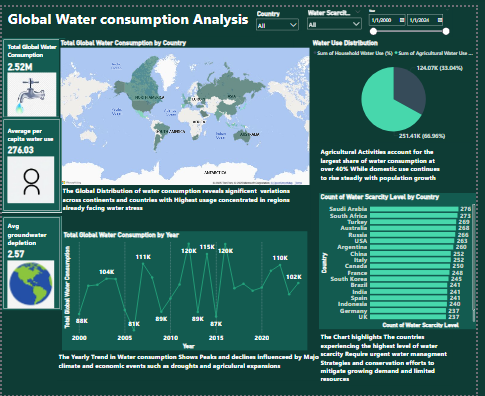
Task: Click the 110K data label
Action: point(280,258)
